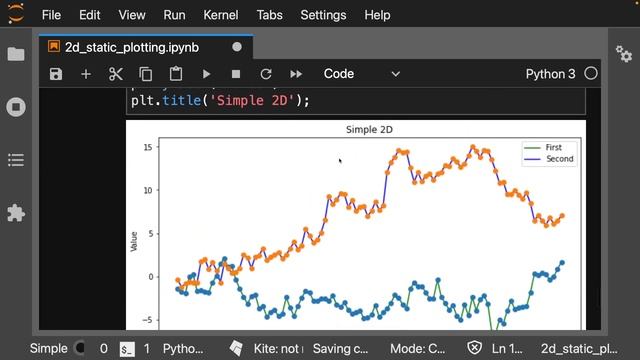The height and width of the screenshot is (360, 640).
Task: Click the Python kernel status item
Action: click(183, 349)
